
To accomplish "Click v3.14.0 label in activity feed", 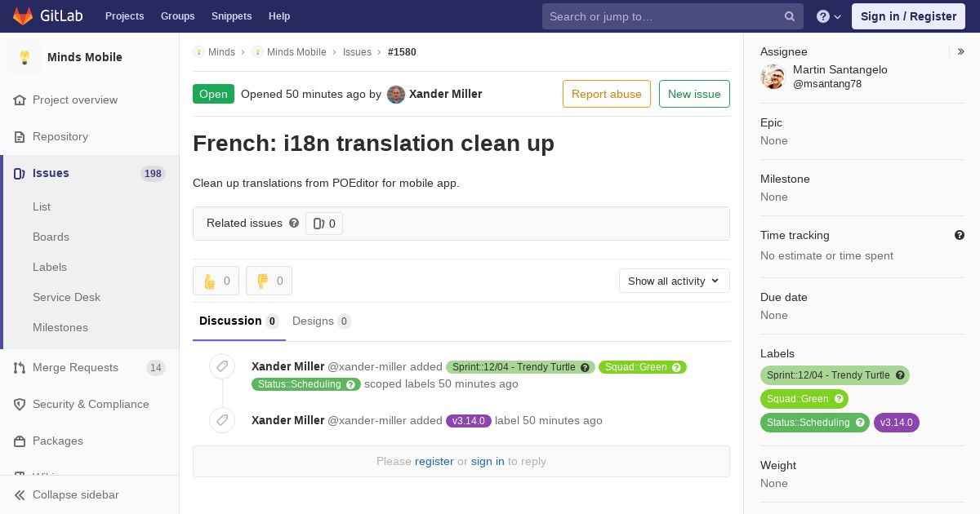I will 469,421.
